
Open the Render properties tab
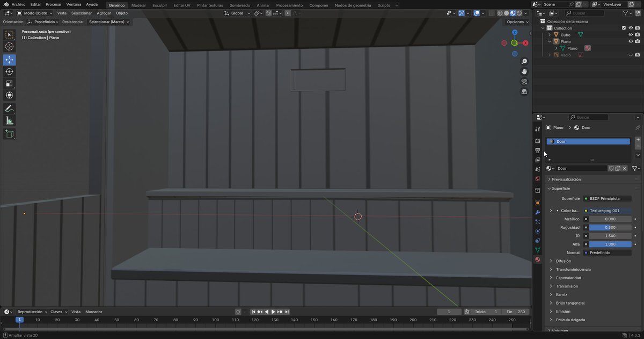point(537,141)
